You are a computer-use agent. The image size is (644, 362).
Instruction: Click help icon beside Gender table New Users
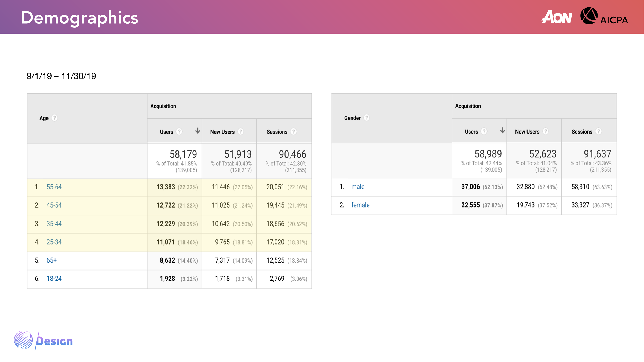pyautogui.click(x=546, y=131)
